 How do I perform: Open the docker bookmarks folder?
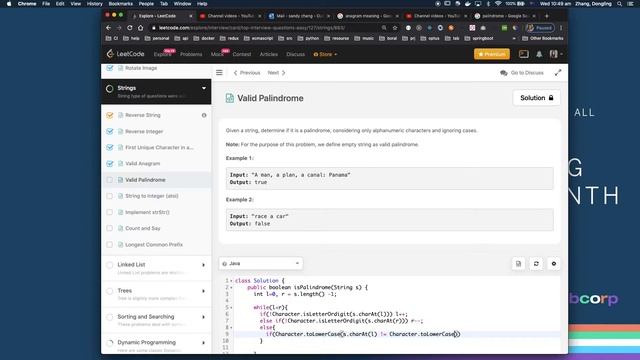tap(204, 38)
